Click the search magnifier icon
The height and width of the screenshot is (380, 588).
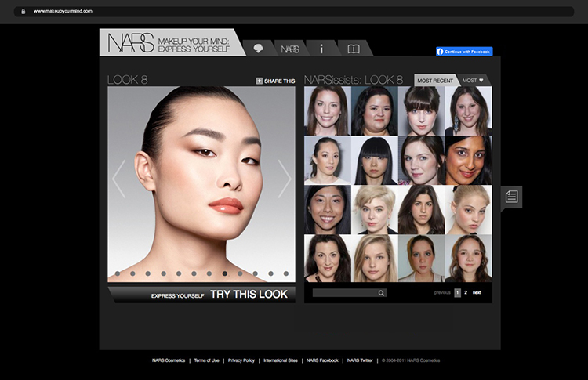click(x=381, y=293)
